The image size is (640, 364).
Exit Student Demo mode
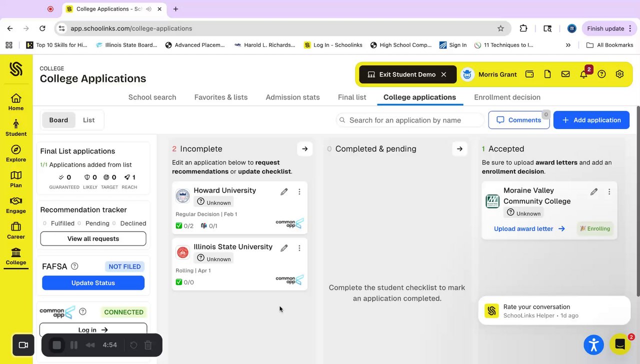click(407, 74)
